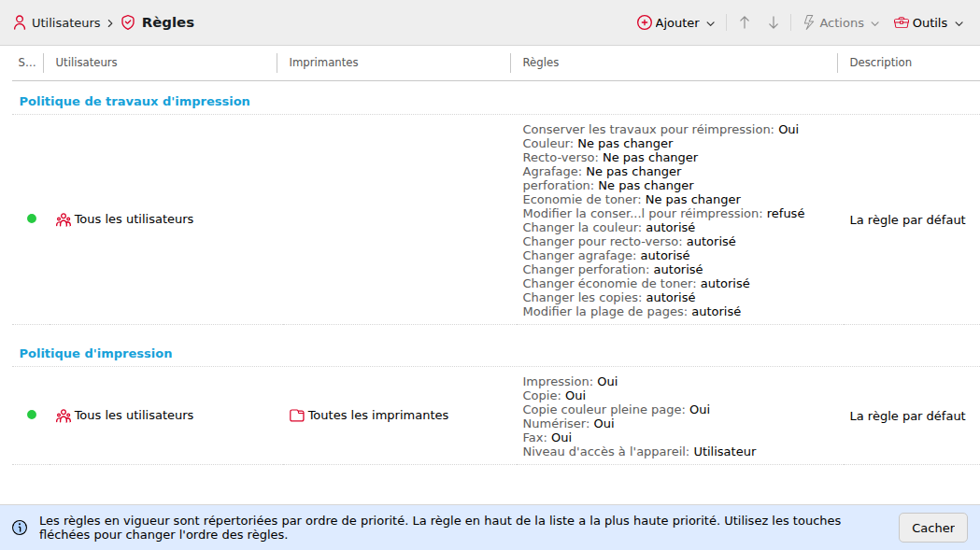Click Changer agrafage: autorisé
Image resolution: width=980 pixels, height=550 pixels.
(x=606, y=256)
